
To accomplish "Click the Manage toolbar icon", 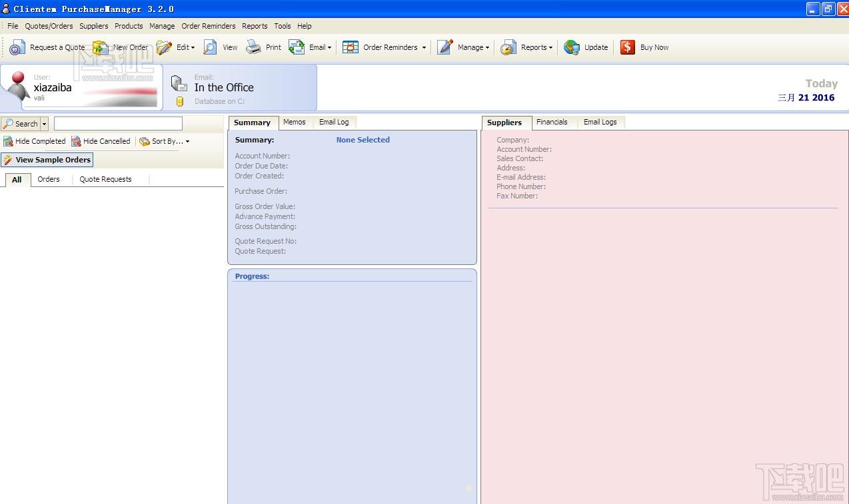I will (x=445, y=47).
